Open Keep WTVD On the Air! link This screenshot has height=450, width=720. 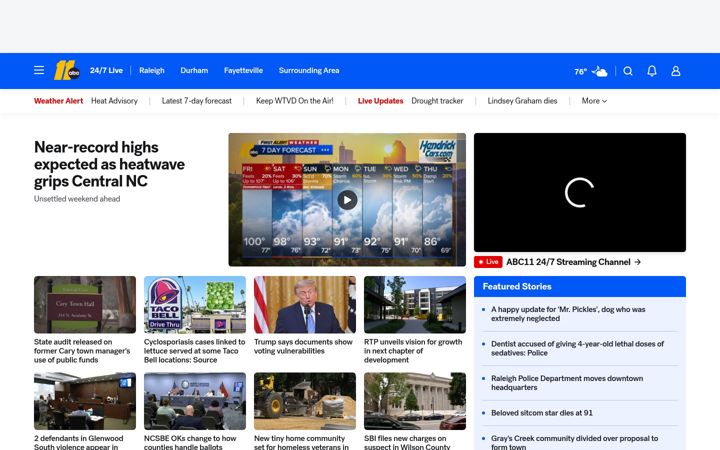[x=295, y=101]
